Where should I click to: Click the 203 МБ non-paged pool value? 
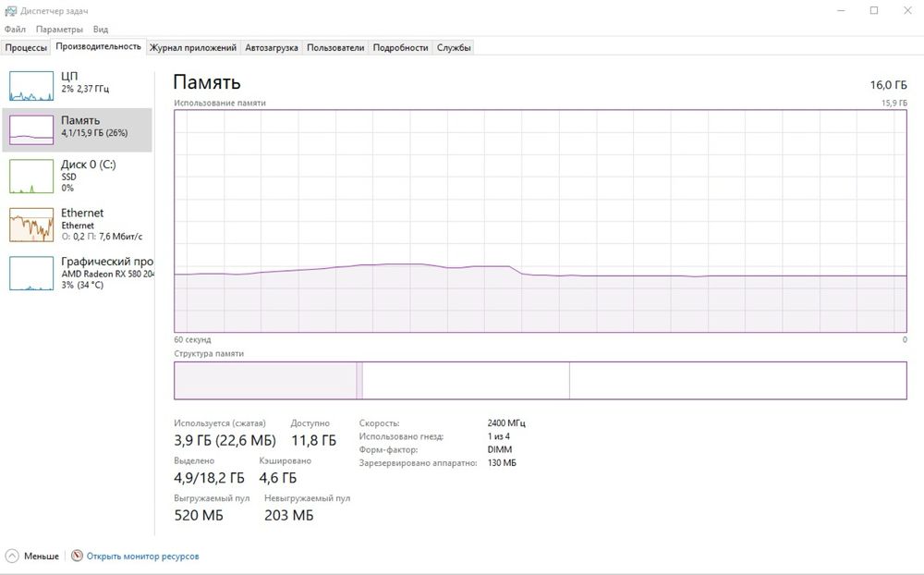288,515
